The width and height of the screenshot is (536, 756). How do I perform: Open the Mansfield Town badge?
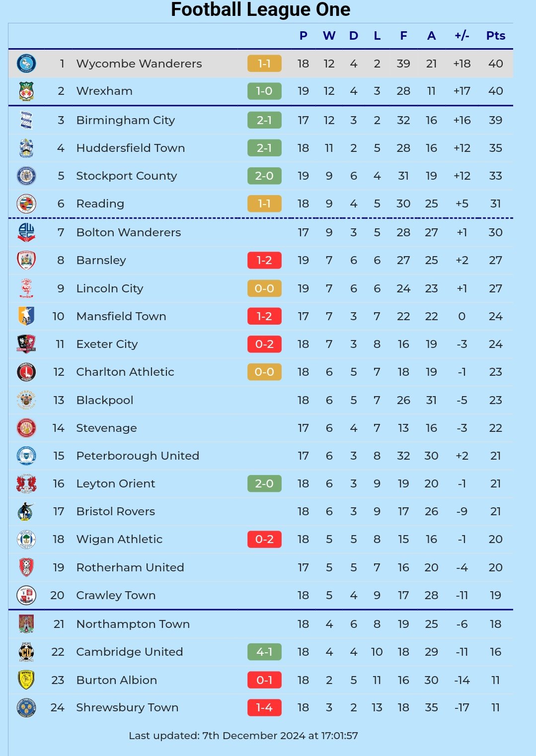[26, 316]
